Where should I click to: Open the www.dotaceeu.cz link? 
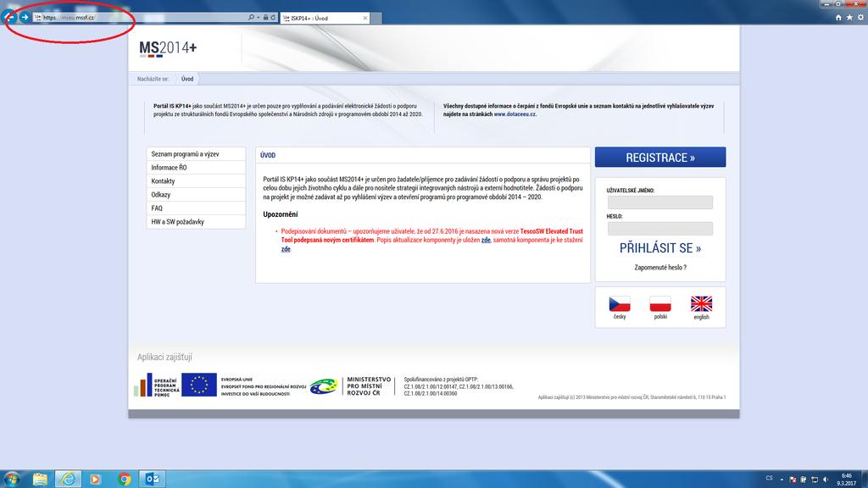click(515, 114)
